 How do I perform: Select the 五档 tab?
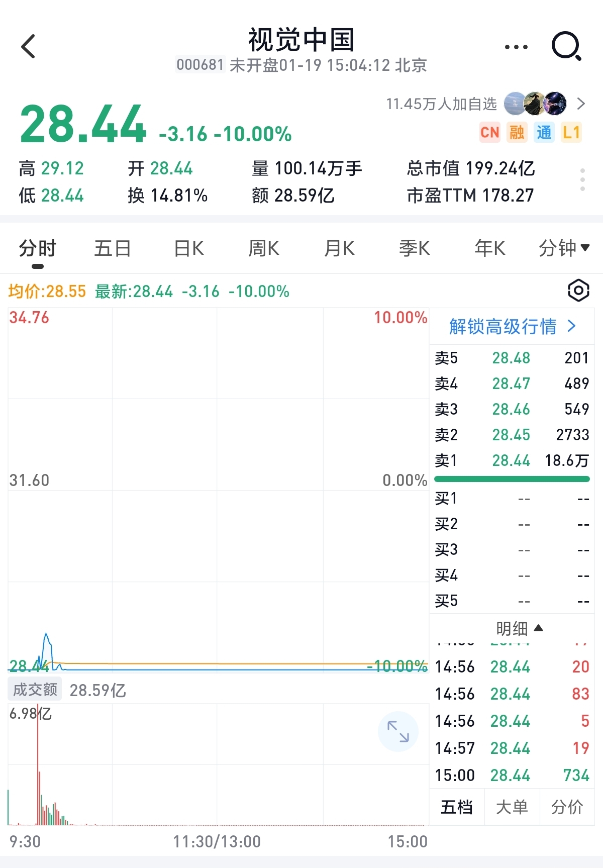point(457,807)
